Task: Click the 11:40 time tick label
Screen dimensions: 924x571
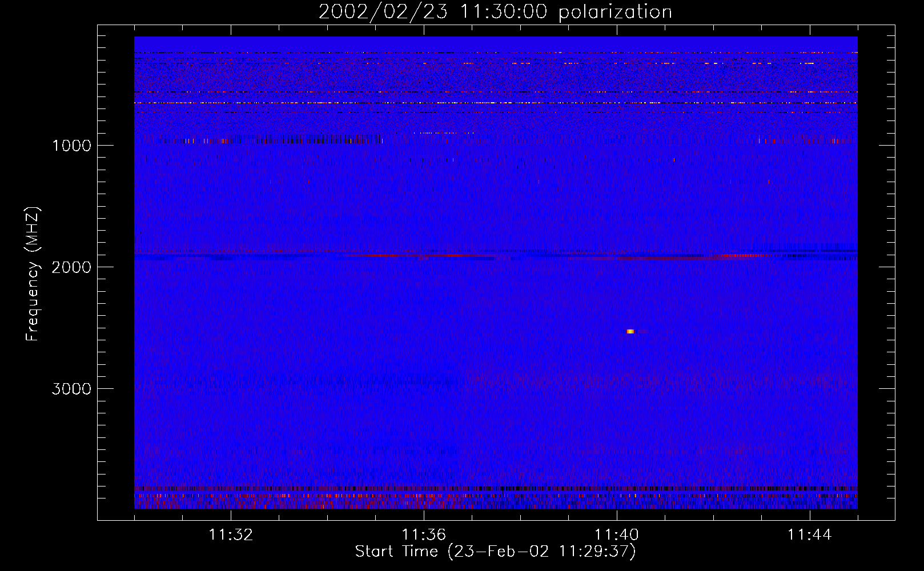Action: 617,535
